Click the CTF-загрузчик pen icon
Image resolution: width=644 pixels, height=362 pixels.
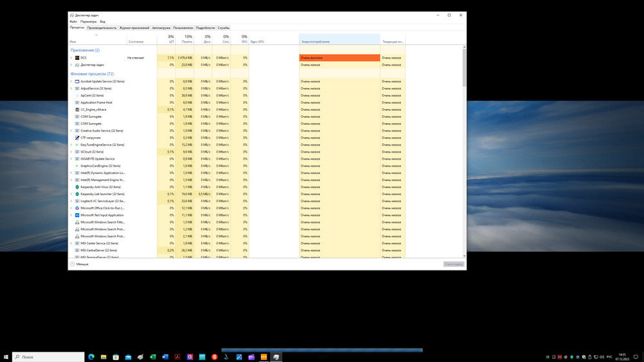(77, 138)
